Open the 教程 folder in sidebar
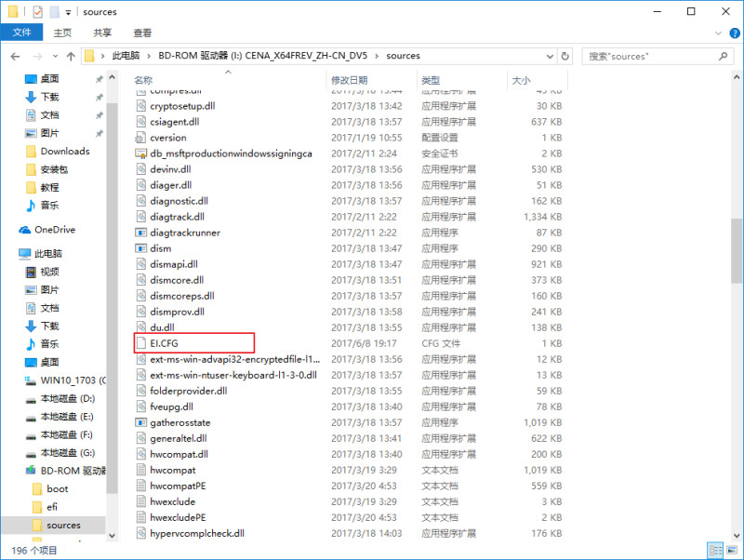Viewport: 744px width, 560px height. (x=49, y=188)
